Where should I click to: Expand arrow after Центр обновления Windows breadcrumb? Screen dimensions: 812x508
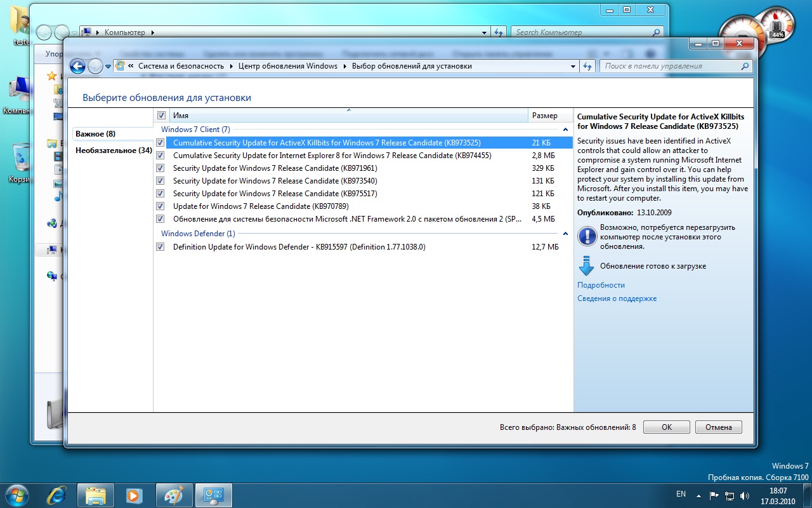(x=344, y=66)
